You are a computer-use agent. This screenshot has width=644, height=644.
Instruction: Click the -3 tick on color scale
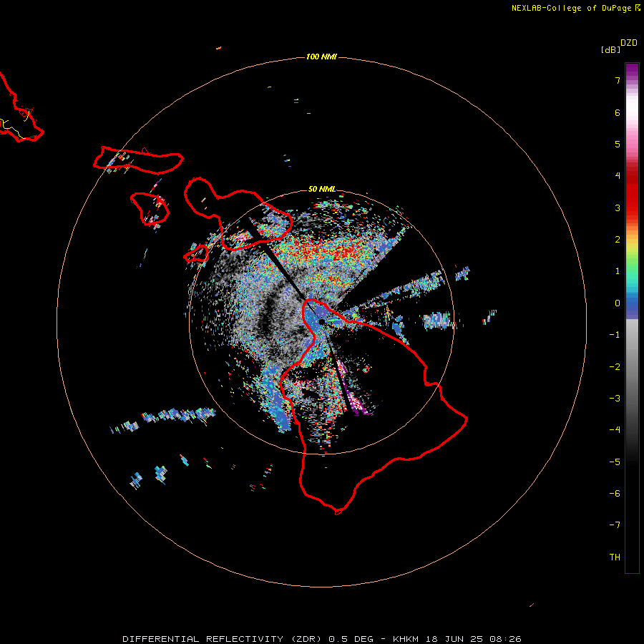[x=615, y=399]
